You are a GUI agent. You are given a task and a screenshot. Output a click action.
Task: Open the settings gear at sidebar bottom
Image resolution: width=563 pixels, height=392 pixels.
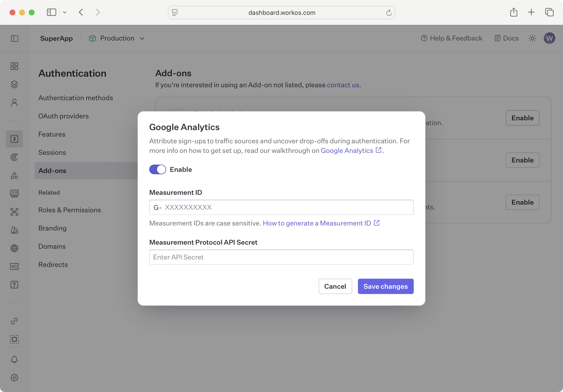point(14,378)
